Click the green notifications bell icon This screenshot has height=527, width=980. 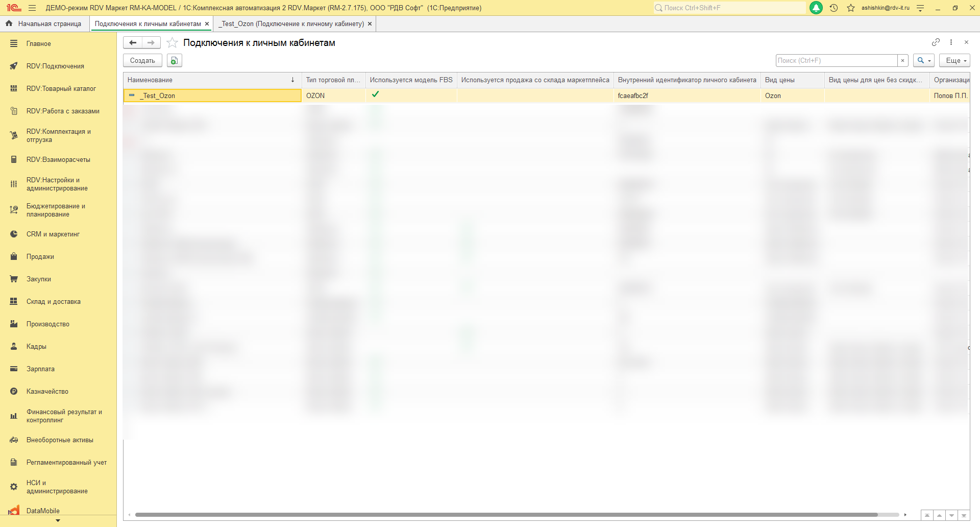click(816, 8)
